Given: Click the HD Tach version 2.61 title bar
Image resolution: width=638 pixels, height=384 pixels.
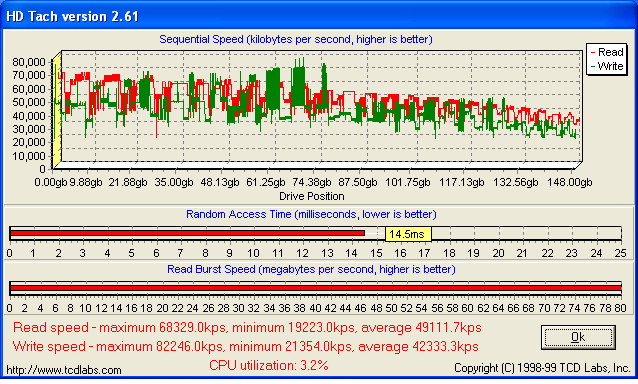Looking at the screenshot, I should (319, 16).
